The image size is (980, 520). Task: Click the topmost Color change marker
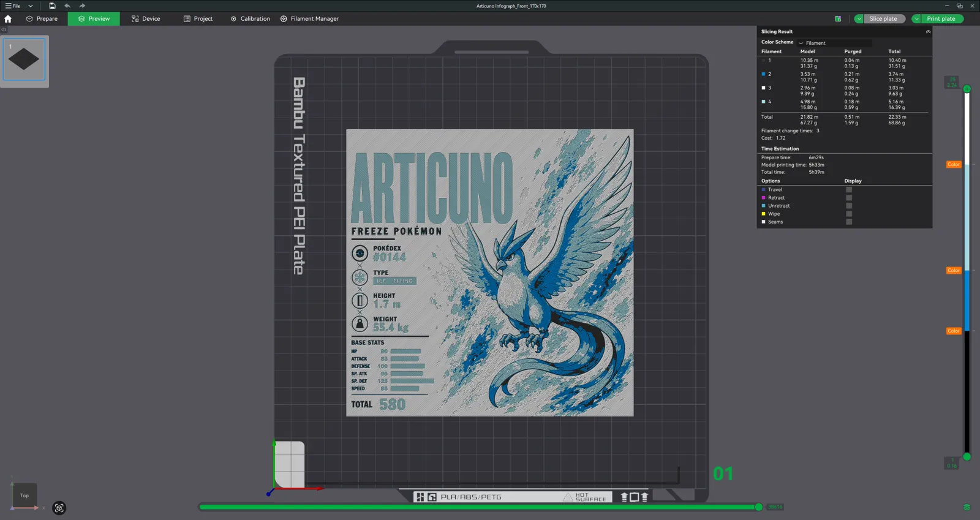pos(954,165)
